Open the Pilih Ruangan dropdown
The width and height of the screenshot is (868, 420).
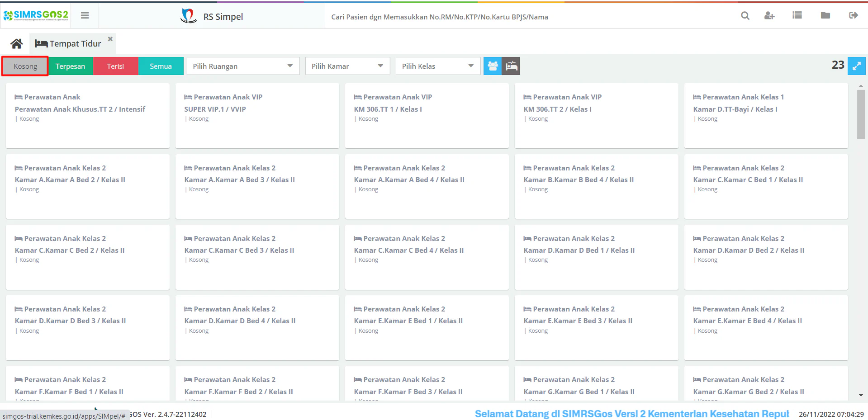[x=243, y=66]
